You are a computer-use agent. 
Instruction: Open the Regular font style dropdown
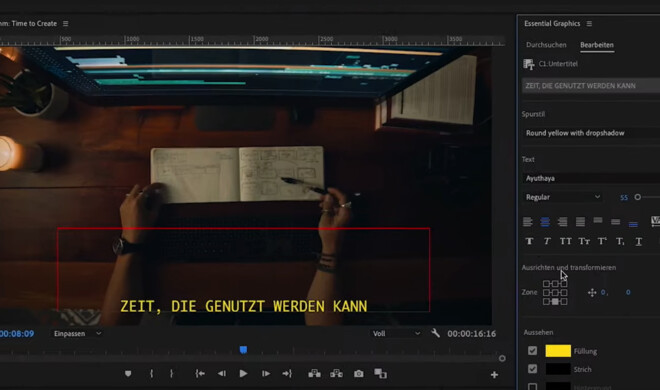[x=562, y=197]
